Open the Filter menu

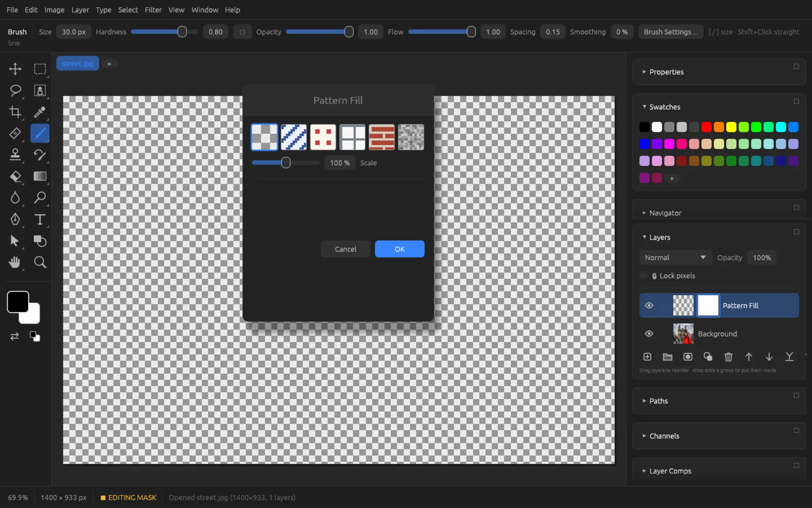[153, 10]
